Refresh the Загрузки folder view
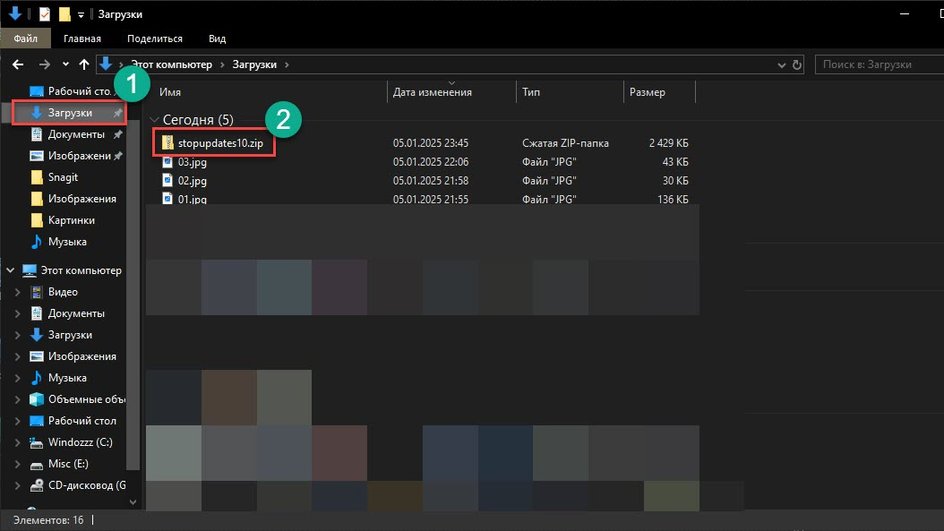The image size is (944, 531). pyautogui.click(x=796, y=64)
